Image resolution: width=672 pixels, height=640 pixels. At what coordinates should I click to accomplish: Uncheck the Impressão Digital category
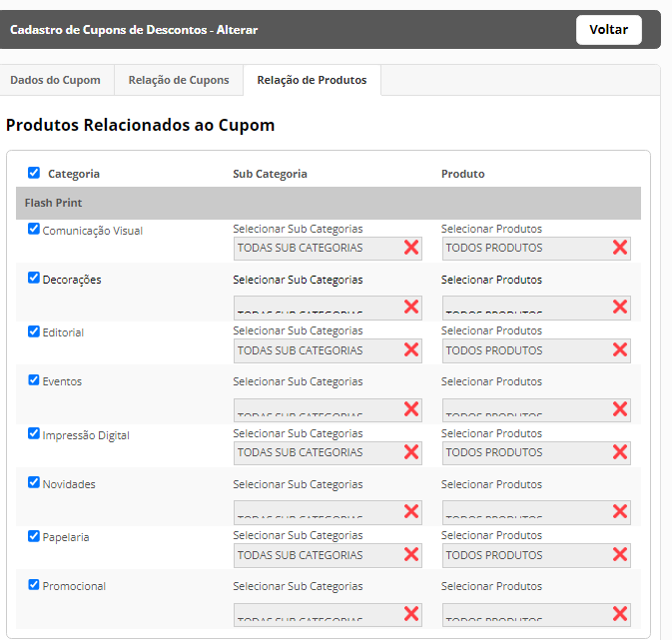(x=34, y=433)
